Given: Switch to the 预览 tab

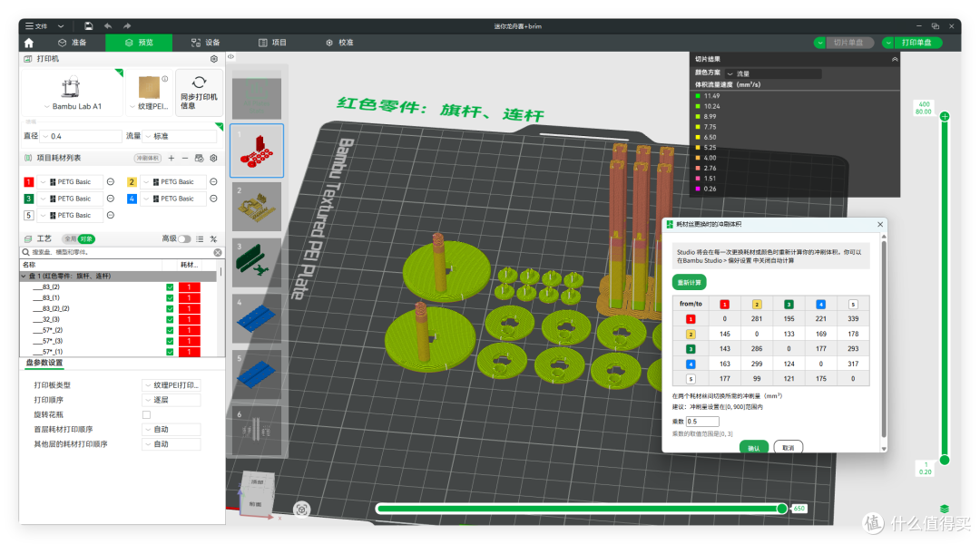Looking at the screenshot, I should pos(139,43).
